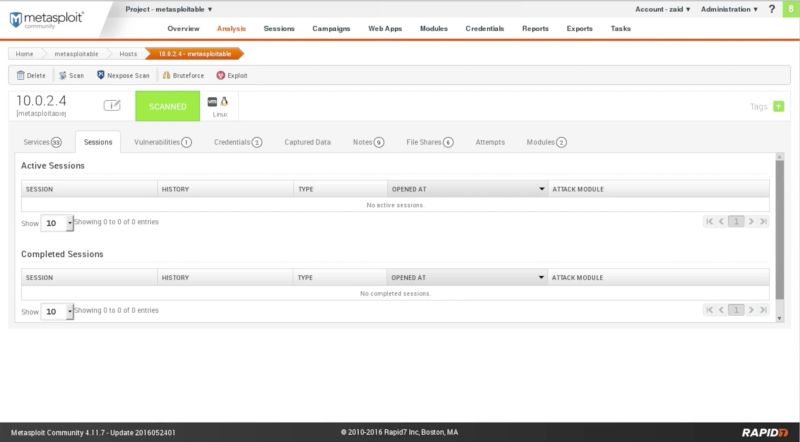The image size is (800, 442).
Task: Click the Rapid7 logo in footer
Action: pyautogui.click(x=764, y=432)
